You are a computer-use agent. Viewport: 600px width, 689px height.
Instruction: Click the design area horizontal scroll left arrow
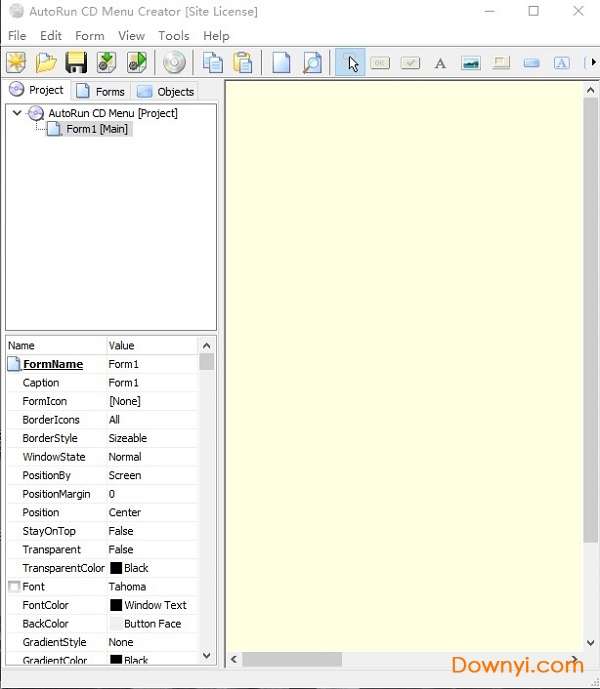(234, 659)
